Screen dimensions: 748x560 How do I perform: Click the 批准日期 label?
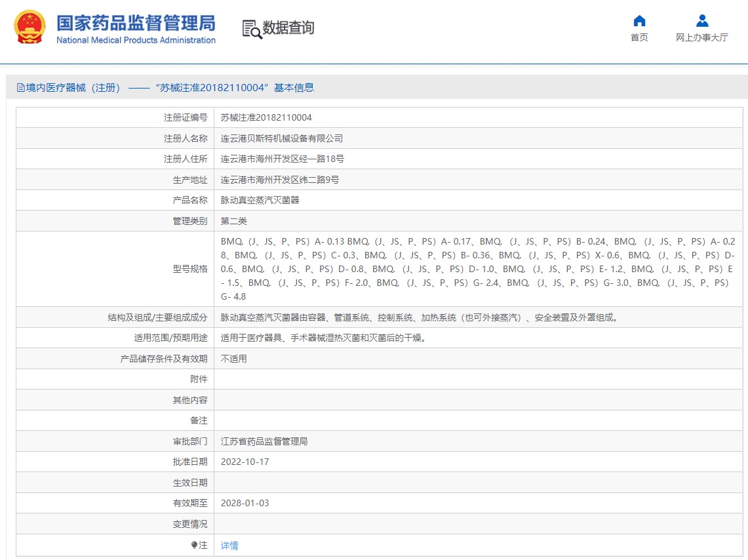tap(190, 462)
